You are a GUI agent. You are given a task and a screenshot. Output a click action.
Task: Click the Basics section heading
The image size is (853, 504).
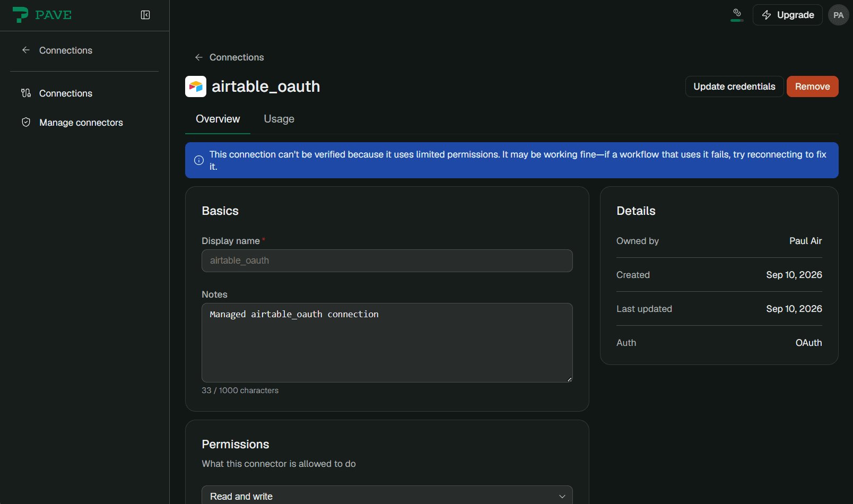click(220, 211)
